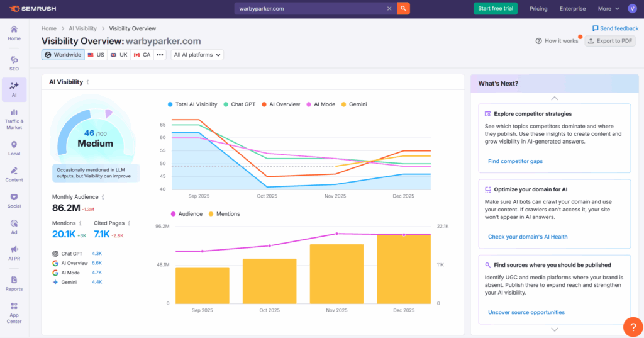Viewport: 644px width, 338px height.
Task: Toggle AI Mode legend series
Action: click(321, 104)
